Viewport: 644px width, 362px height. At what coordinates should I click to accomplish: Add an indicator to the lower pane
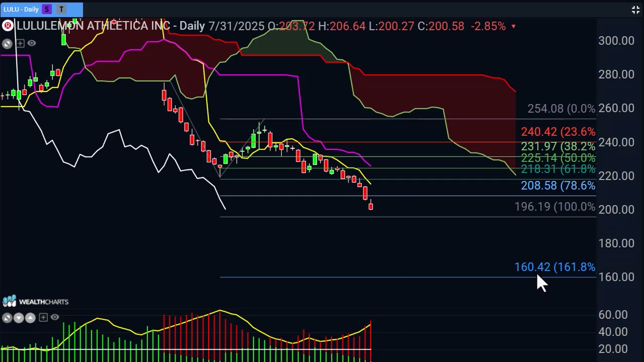point(43,317)
